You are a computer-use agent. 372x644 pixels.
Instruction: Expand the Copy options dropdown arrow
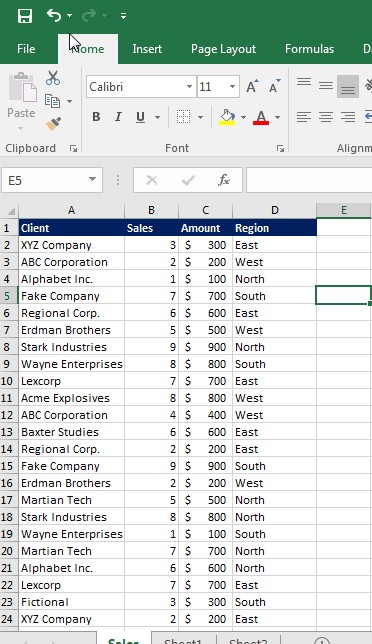[x=69, y=101]
